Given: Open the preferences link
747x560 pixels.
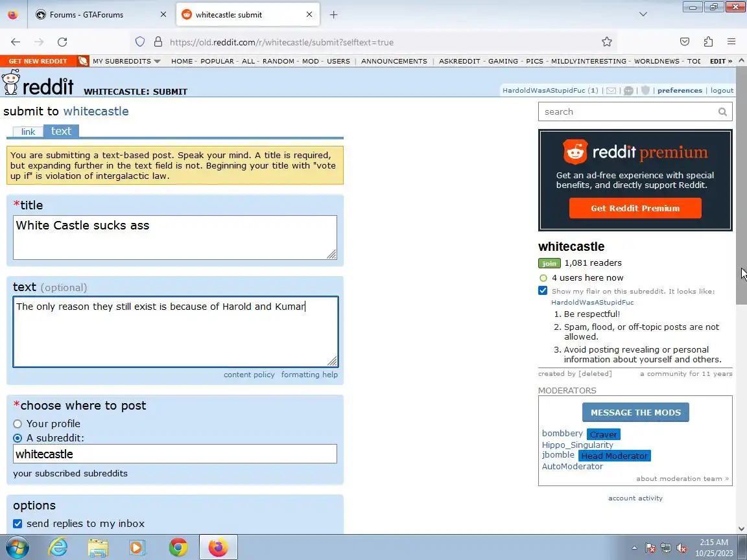Looking at the screenshot, I should (680, 91).
